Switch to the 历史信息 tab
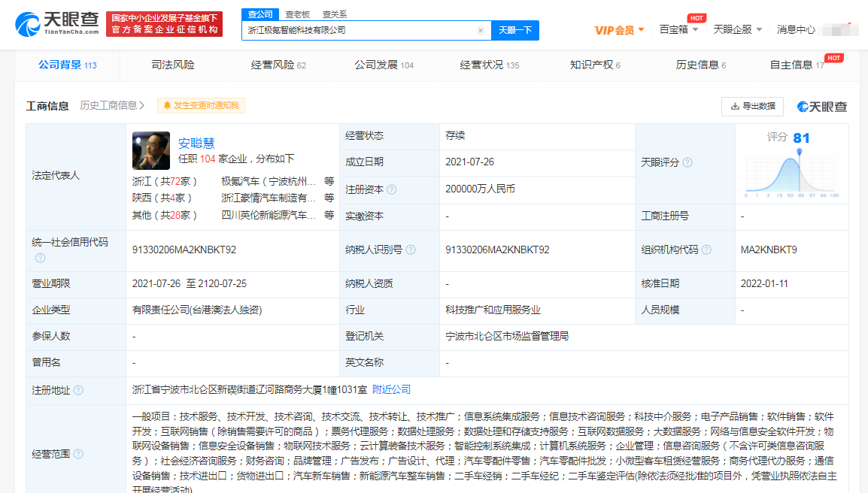 (700, 65)
